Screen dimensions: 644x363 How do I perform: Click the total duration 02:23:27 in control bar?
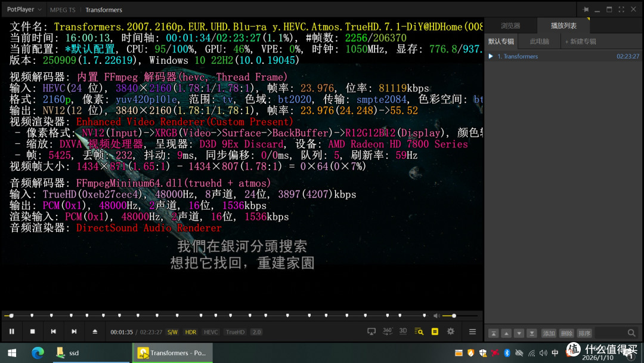(151, 332)
